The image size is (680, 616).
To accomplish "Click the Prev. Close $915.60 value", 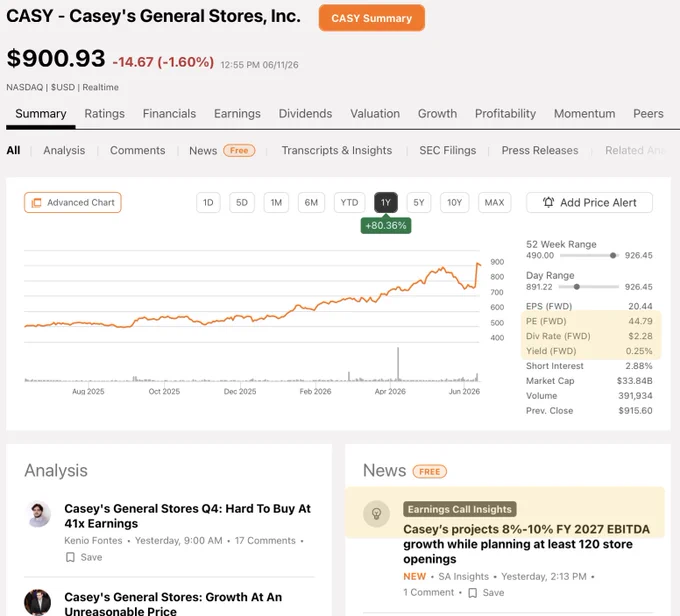I will [x=635, y=411].
